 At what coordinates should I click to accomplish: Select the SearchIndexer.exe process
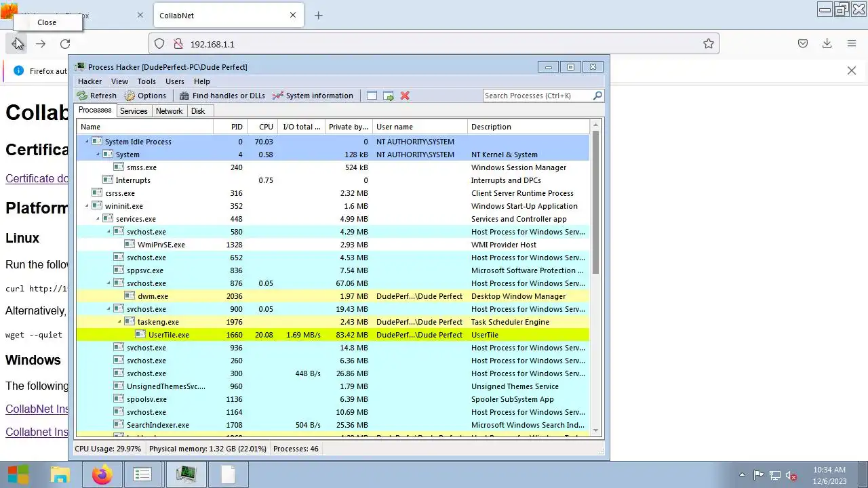[x=333, y=425]
